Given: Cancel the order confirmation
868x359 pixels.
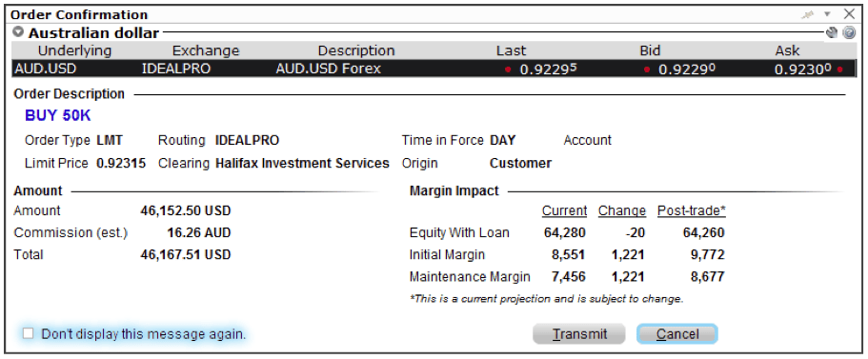Looking at the screenshot, I should [677, 334].
